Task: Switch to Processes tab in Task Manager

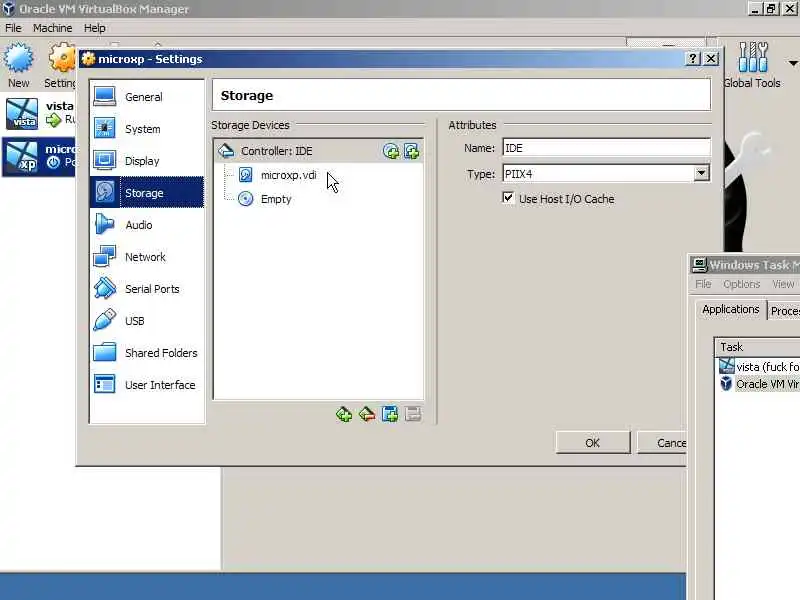Action: click(784, 311)
